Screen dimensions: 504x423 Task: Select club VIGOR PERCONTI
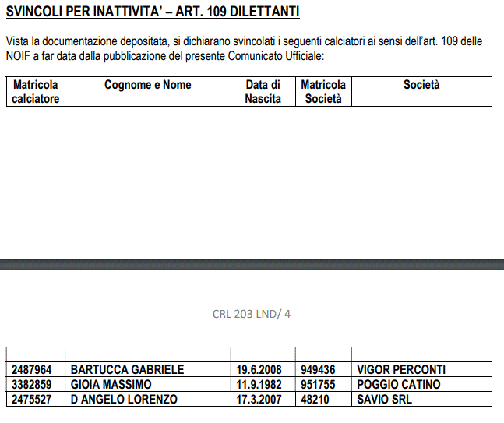tap(401, 370)
